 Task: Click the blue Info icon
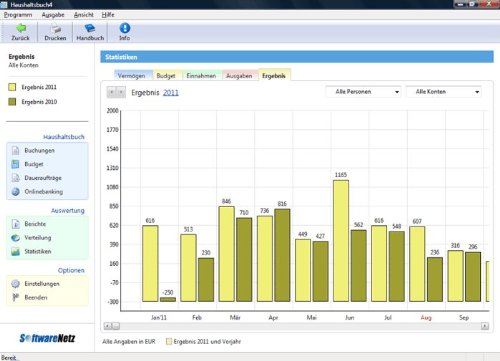tap(125, 28)
